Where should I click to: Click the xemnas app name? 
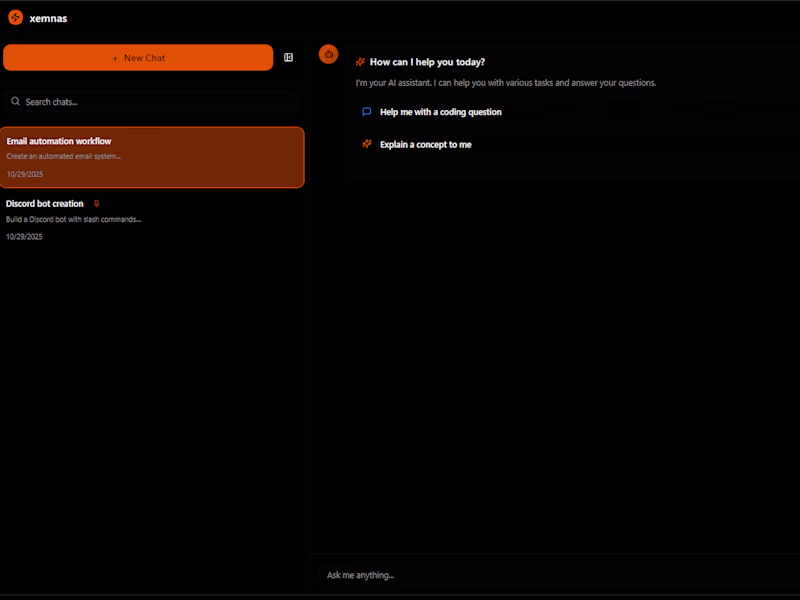click(48, 18)
